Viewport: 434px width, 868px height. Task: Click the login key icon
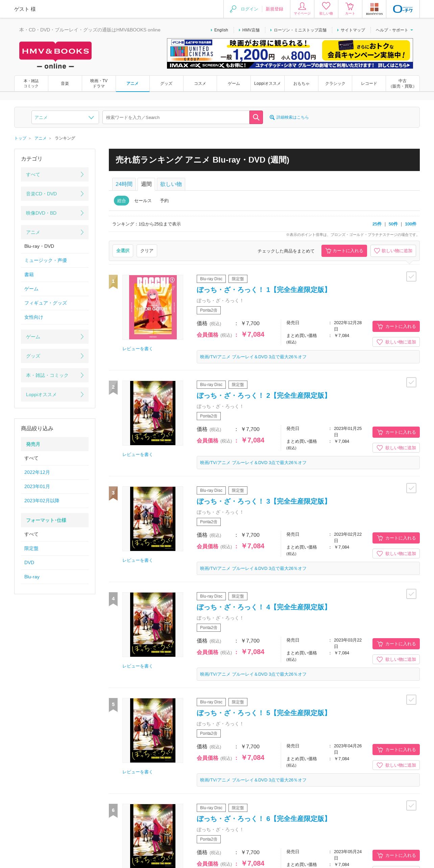pyautogui.click(x=233, y=9)
